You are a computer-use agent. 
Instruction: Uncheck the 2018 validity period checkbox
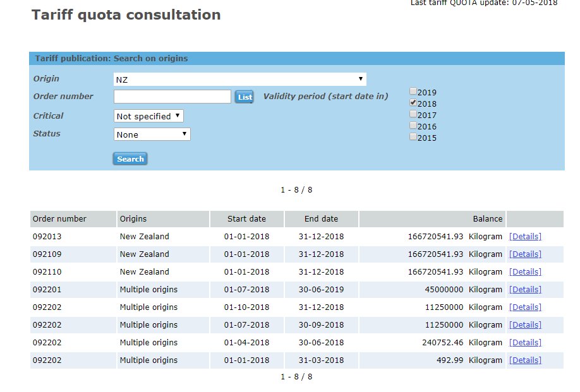413,103
